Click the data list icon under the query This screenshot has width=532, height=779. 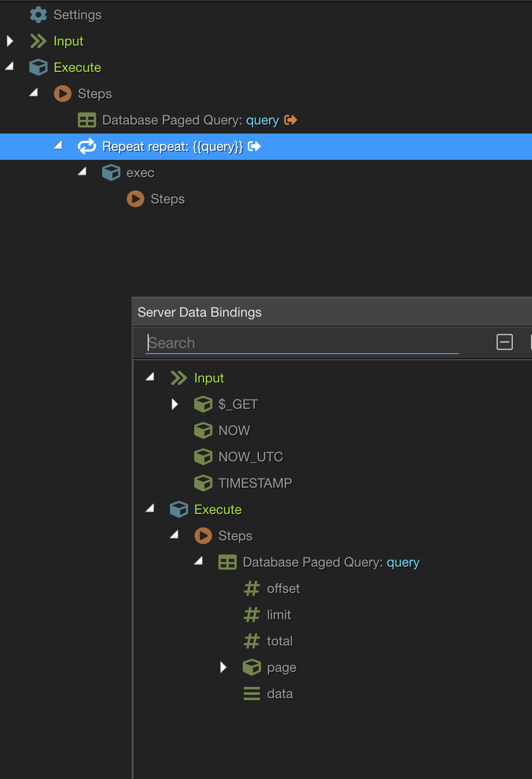251,694
